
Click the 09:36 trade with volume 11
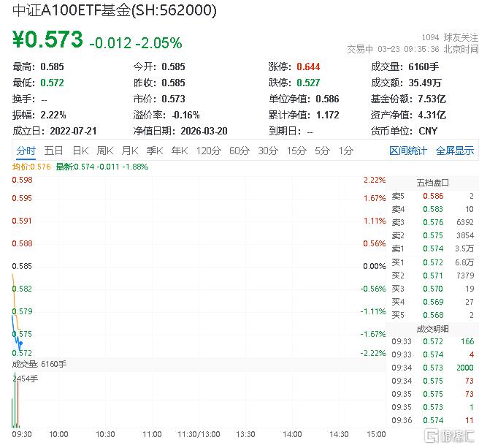(x=433, y=420)
